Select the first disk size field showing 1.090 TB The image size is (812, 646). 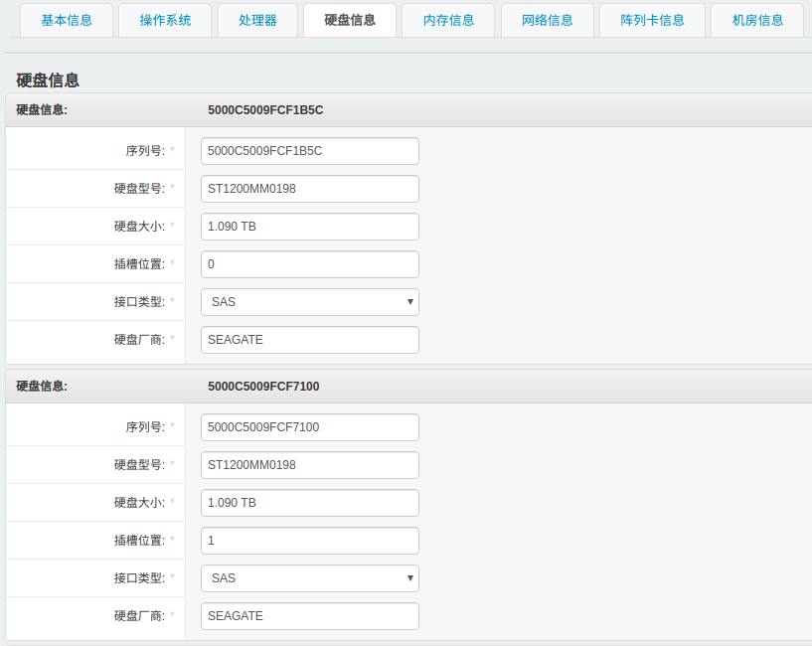click(308, 226)
